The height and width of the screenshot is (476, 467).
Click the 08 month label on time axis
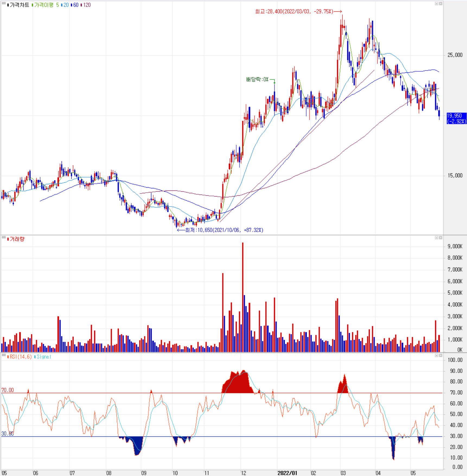coord(109,473)
